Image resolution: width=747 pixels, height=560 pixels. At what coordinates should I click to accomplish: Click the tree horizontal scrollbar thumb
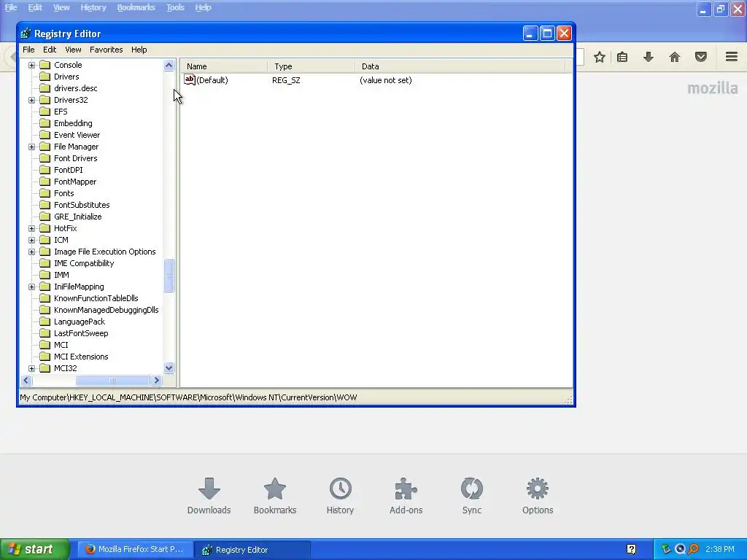click(x=112, y=381)
